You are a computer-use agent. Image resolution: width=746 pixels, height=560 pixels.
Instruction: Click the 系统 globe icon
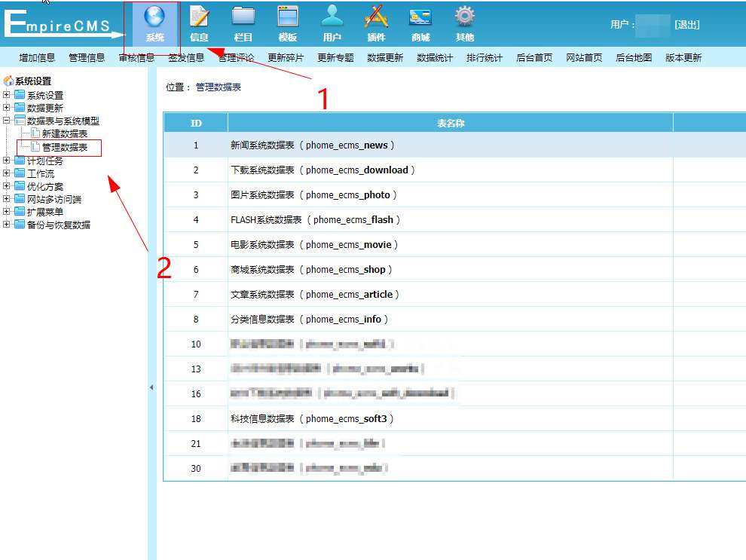coord(154,17)
